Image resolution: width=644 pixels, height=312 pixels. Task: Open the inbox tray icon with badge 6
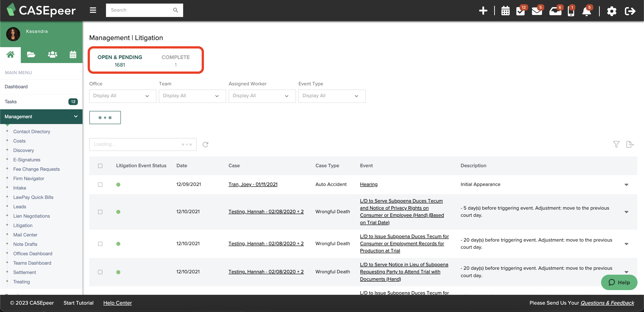[555, 11]
